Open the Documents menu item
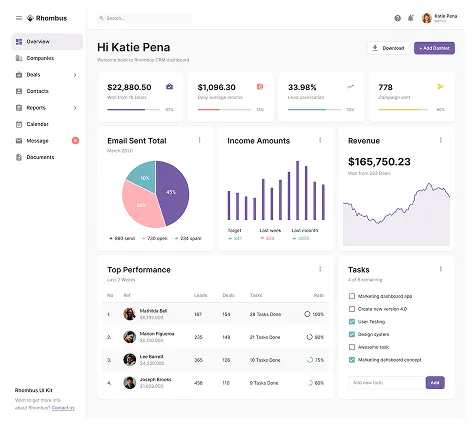473x434 pixels. click(47, 157)
